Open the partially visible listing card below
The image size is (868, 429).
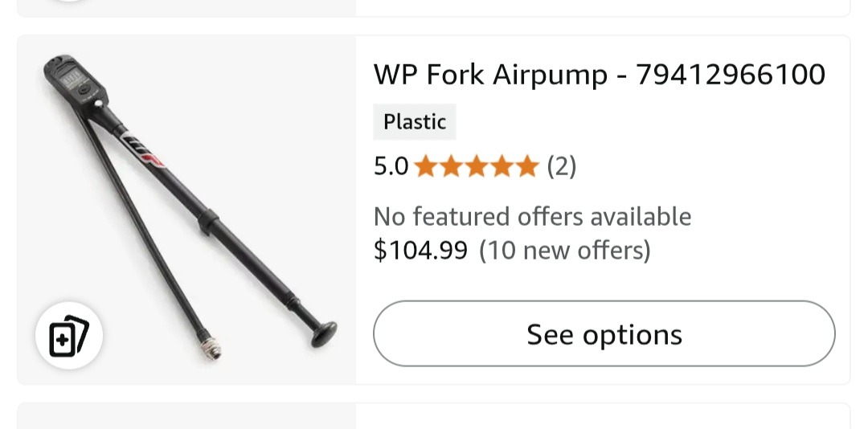434,416
